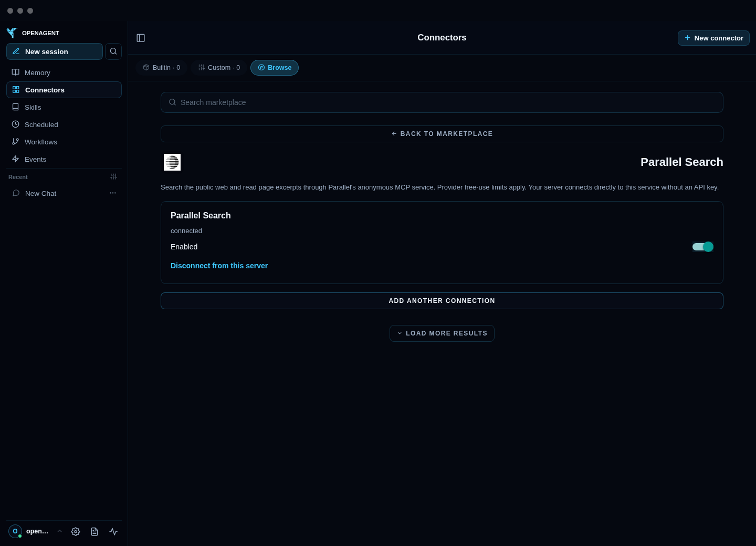The image size is (756, 546).
Task: Click Add Another Connection
Action: (442, 301)
